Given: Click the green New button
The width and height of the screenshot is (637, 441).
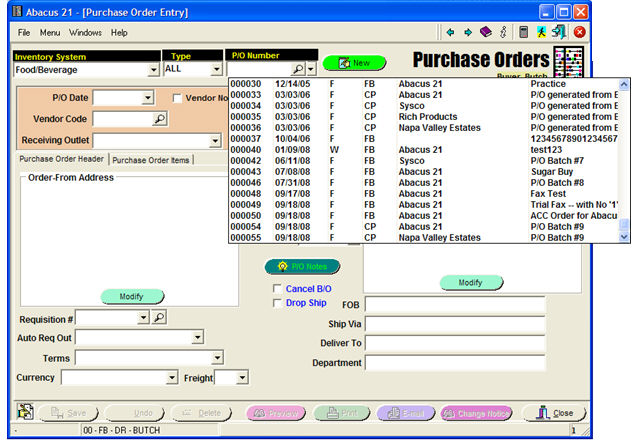Looking at the screenshot, I should [x=354, y=63].
